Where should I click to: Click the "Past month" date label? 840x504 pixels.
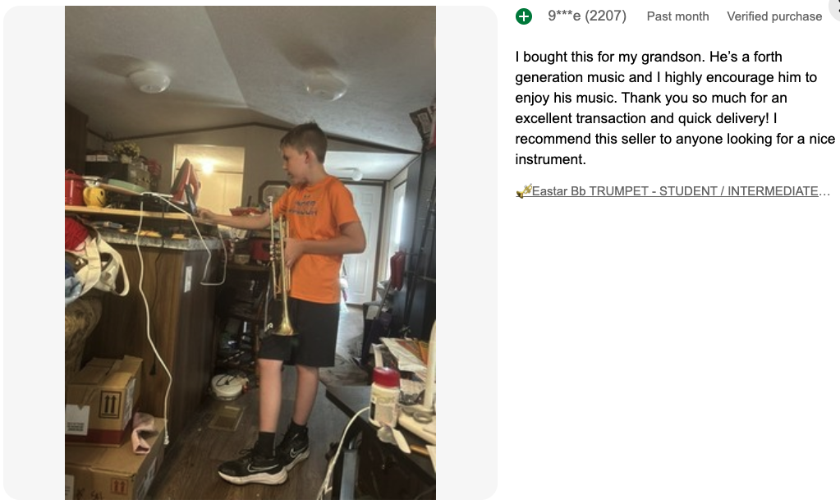[x=677, y=16]
